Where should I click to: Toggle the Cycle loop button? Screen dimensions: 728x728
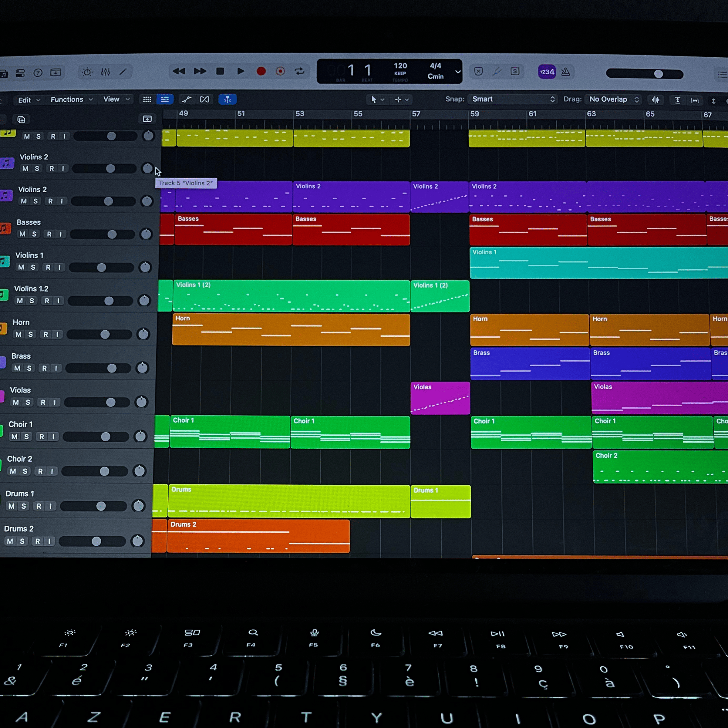click(300, 71)
